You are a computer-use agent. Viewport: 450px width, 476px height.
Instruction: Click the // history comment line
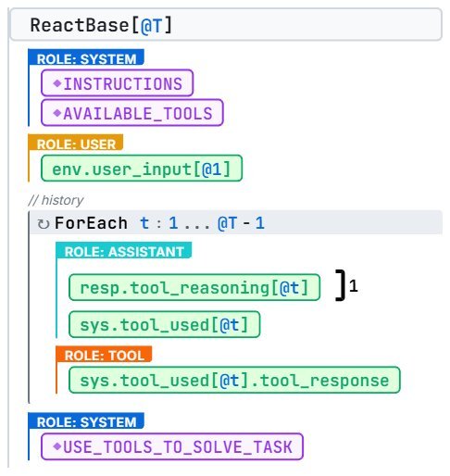(x=56, y=200)
